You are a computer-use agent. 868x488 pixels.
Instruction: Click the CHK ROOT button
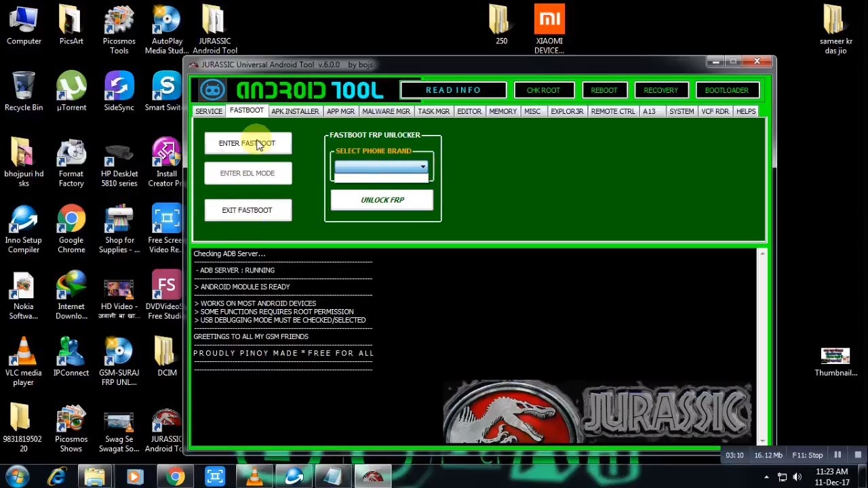(543, 90)
